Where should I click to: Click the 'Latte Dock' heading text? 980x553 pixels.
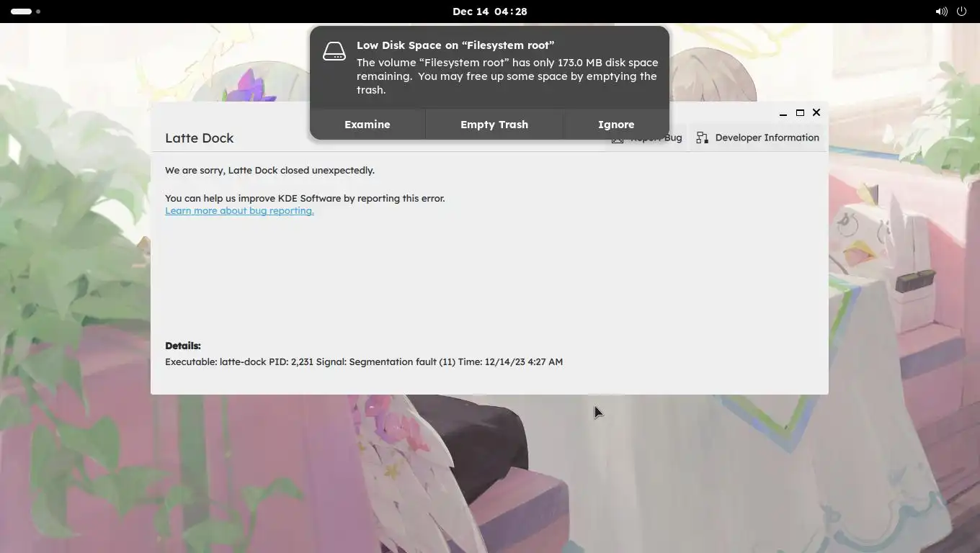[x=200, y=138]
